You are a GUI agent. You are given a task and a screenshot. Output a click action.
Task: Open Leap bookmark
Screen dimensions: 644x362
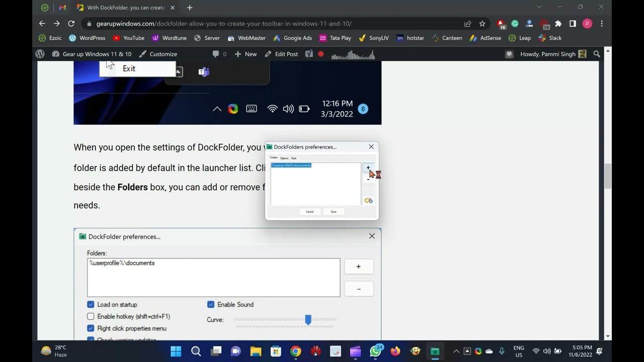[519, 38]
